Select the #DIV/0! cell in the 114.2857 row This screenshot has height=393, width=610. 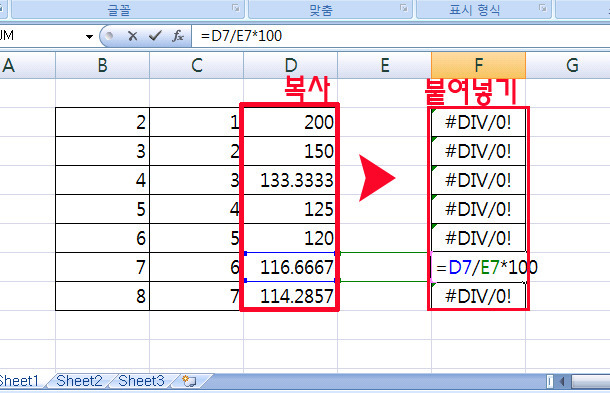(479, 296)
